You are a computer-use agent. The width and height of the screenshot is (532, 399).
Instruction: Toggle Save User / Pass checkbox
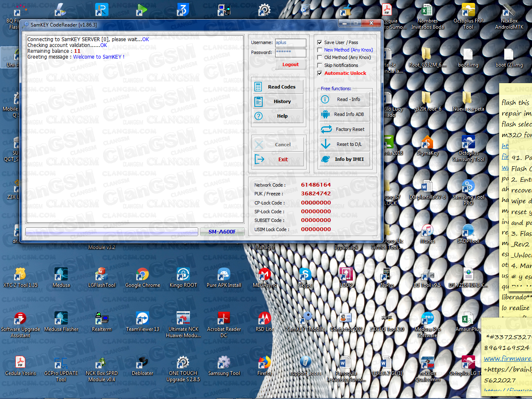[320, 42]
